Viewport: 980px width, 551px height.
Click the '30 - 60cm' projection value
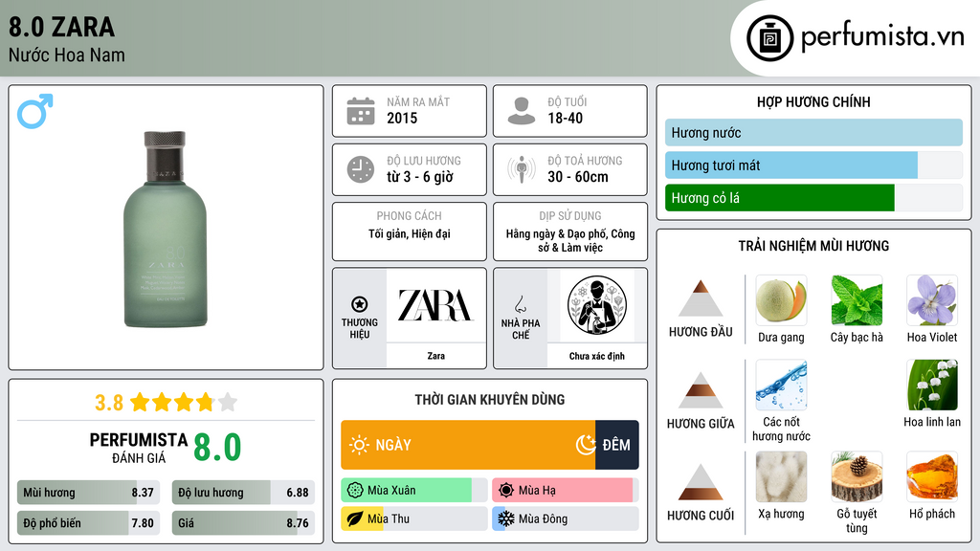[577, 177]
